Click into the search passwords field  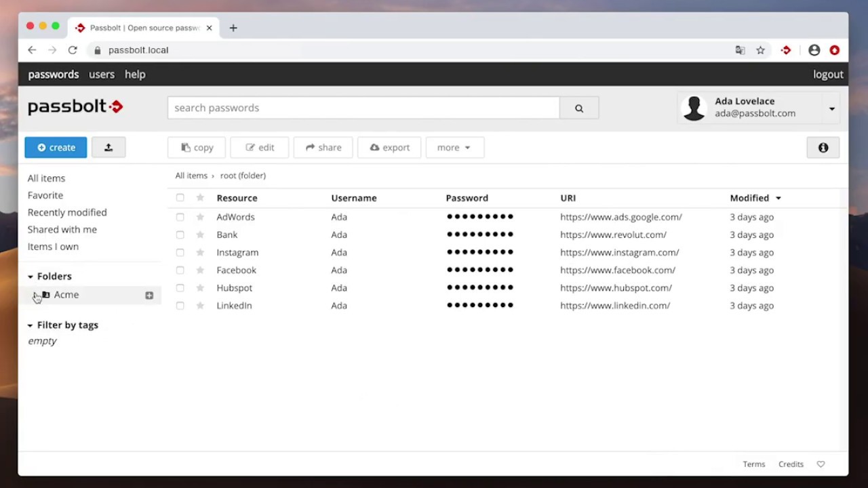click(x=363, y=108)
